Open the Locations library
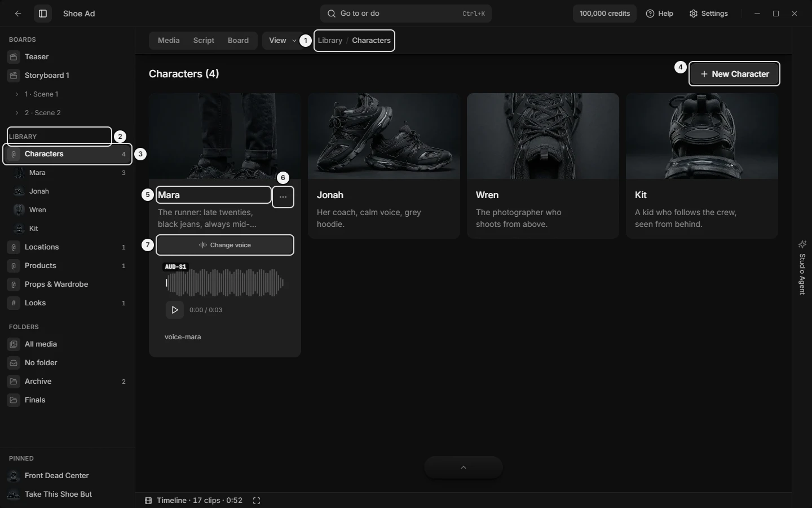812x508 pixels. 68,247
